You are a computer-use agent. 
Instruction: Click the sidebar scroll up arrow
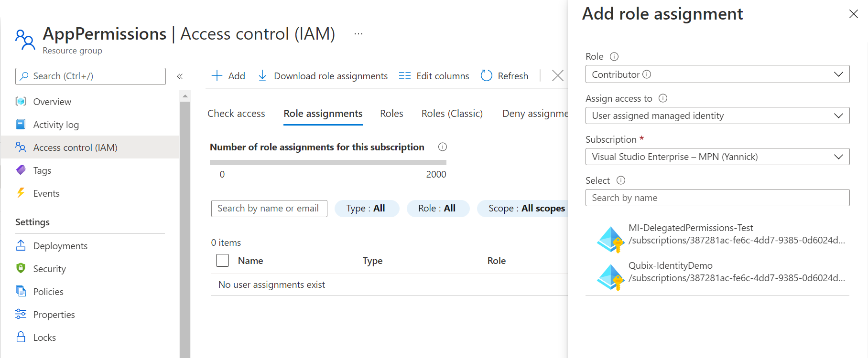click(185, 96)
